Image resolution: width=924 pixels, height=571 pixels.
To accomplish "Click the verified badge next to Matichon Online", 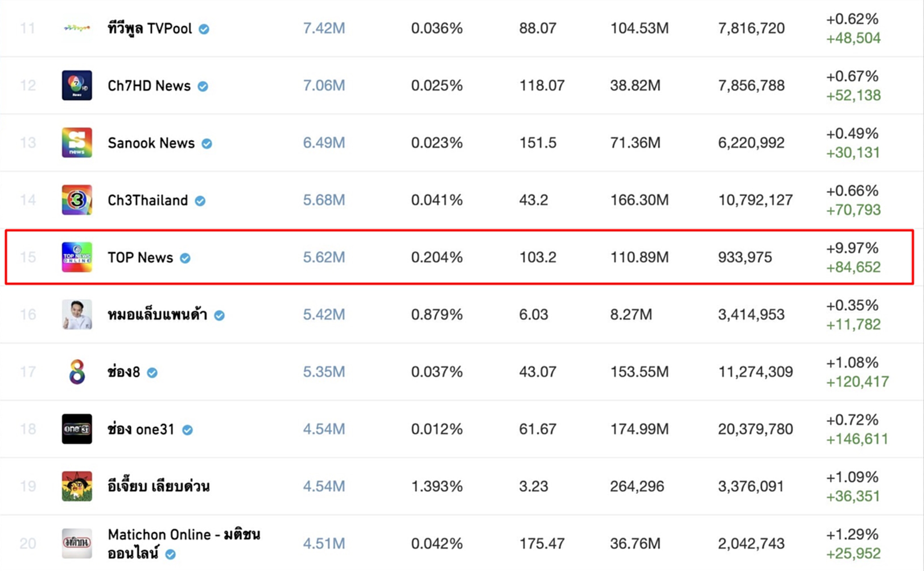I will (170, 554).
